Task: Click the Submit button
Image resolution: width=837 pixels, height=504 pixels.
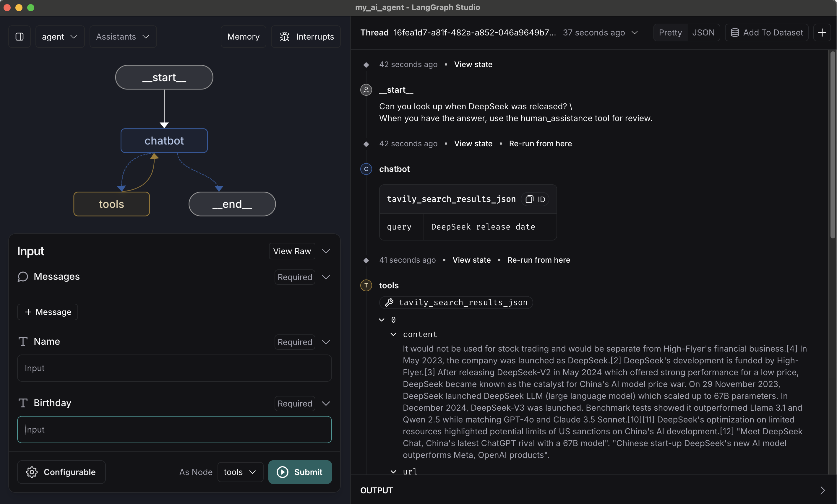Action: pos(300,472)
